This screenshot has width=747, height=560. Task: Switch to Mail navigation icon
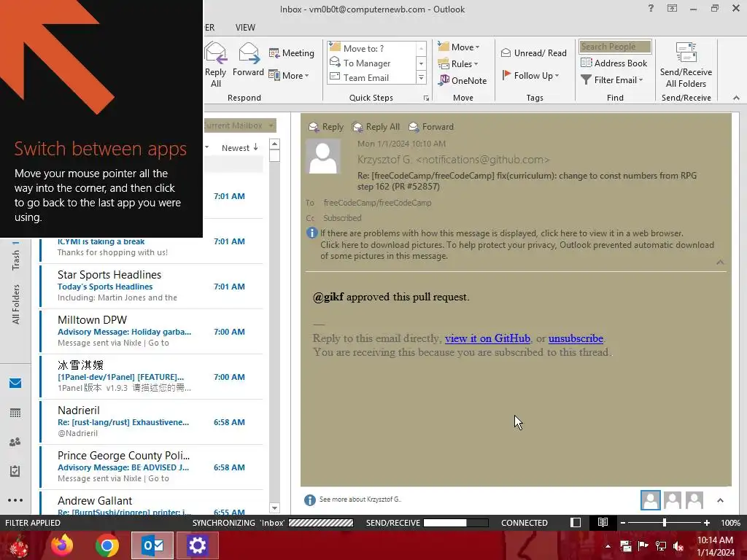tap(15, 383)
